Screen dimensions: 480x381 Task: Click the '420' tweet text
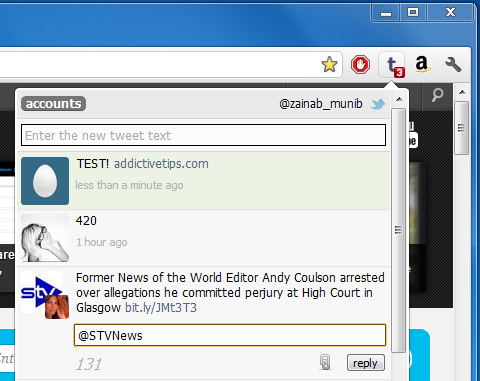[86, 221]
